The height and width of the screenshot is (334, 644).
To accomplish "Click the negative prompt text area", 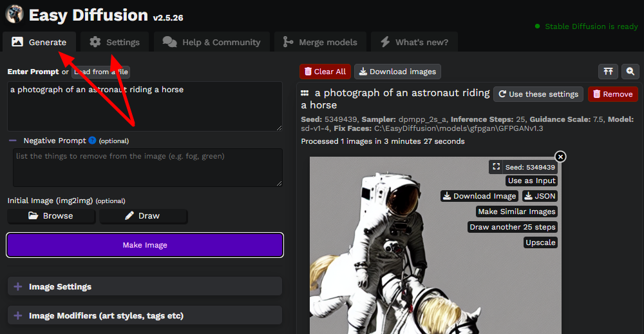I will click(x=148, y=168).
